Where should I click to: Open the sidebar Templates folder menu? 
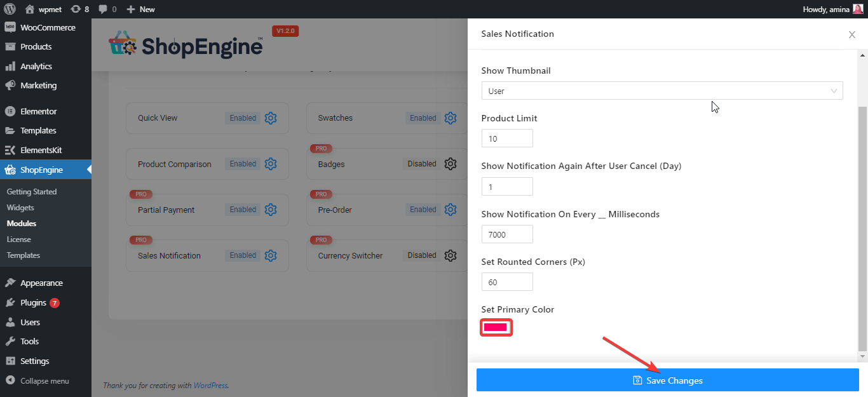coord(46,130)
